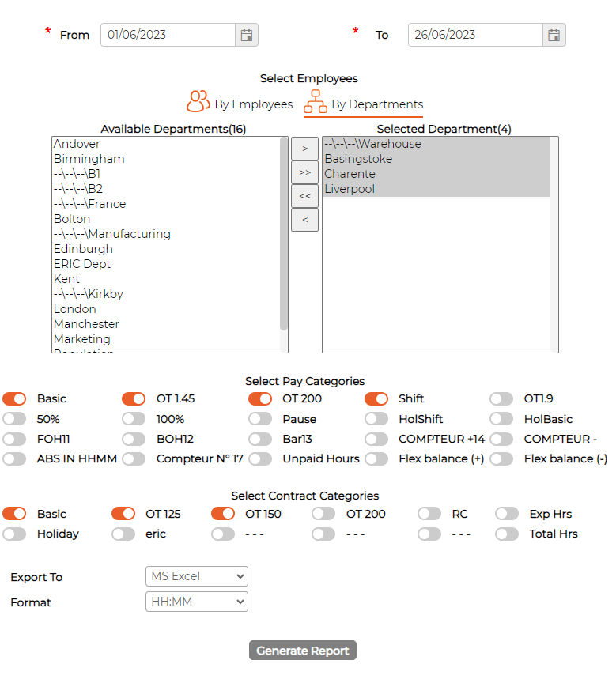Enable HolShift pay category
The width and height of the screenshot is (616, 683).
(376, 419)
